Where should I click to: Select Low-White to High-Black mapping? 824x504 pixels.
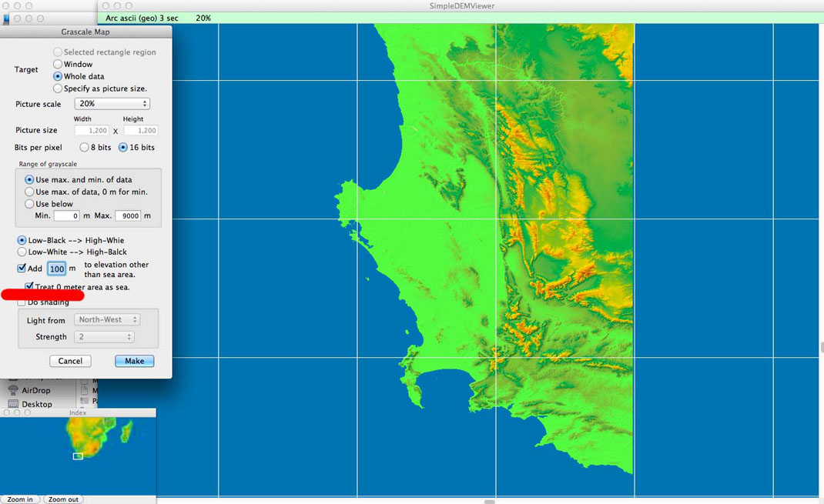tap(22, 252)
